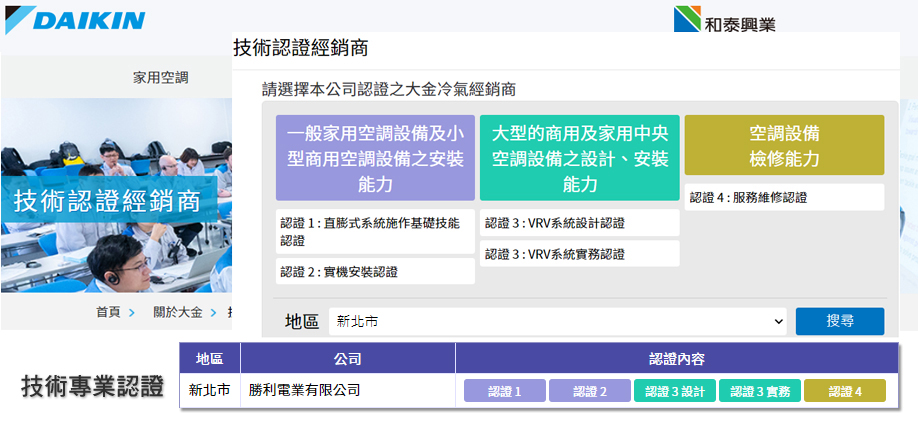Click the blue 搜尋 button
The width and height of the screenshot is (918, 421).
pos(840,321)
